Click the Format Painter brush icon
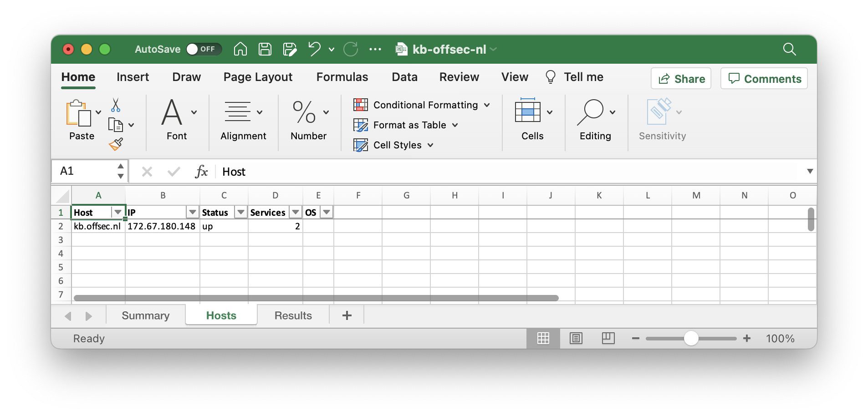 [x=116, y=144]
